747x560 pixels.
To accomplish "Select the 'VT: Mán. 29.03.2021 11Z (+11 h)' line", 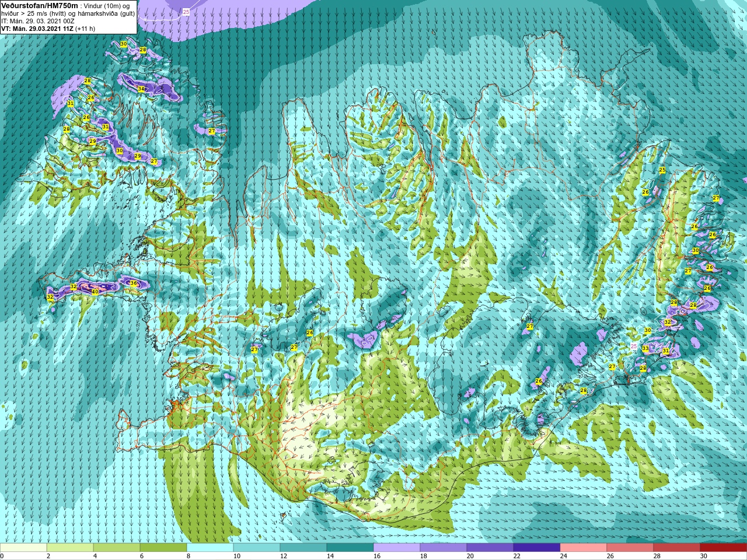I will click(x=48, y=29).
